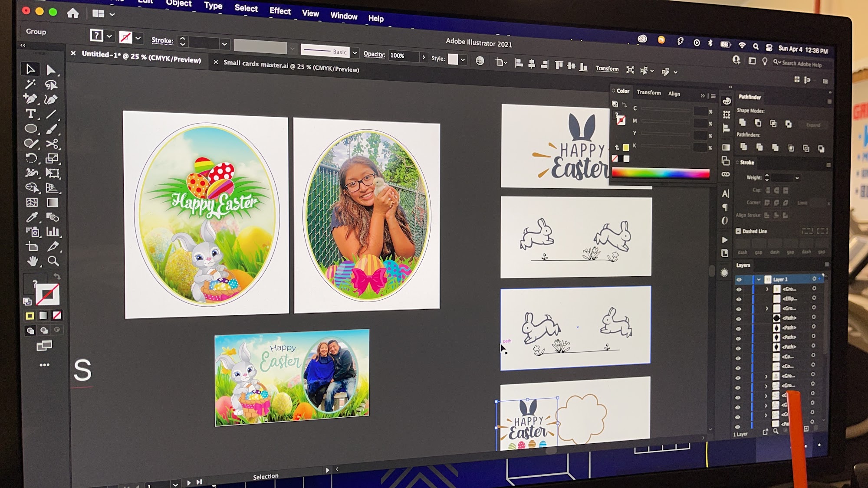Set Color mode button below fill box
This screenshot has height=488, width=868.
coord(30,316)
